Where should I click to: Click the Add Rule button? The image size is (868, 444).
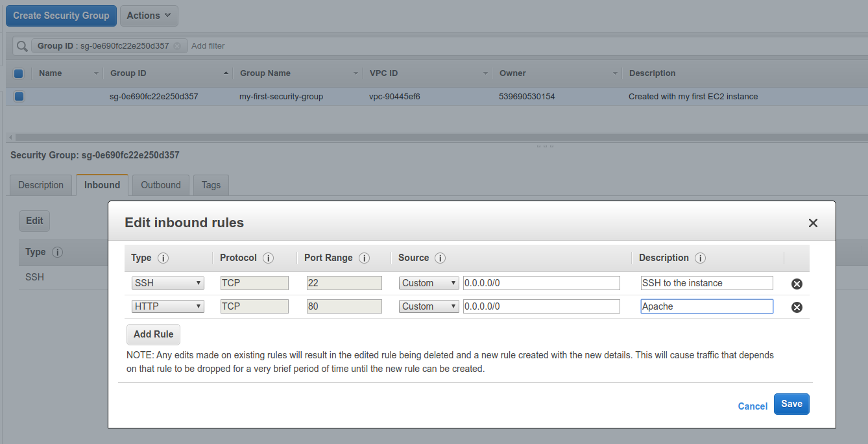(153, 334)
